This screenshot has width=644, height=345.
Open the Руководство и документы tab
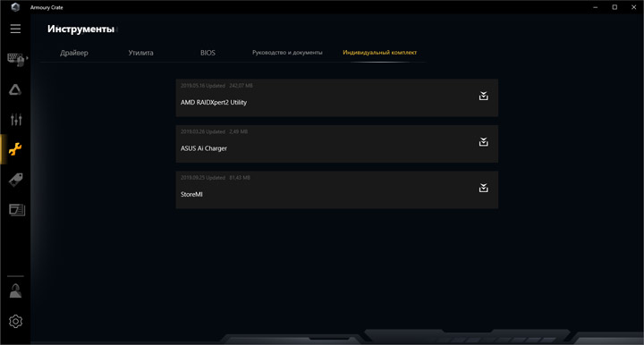point(287,53)
